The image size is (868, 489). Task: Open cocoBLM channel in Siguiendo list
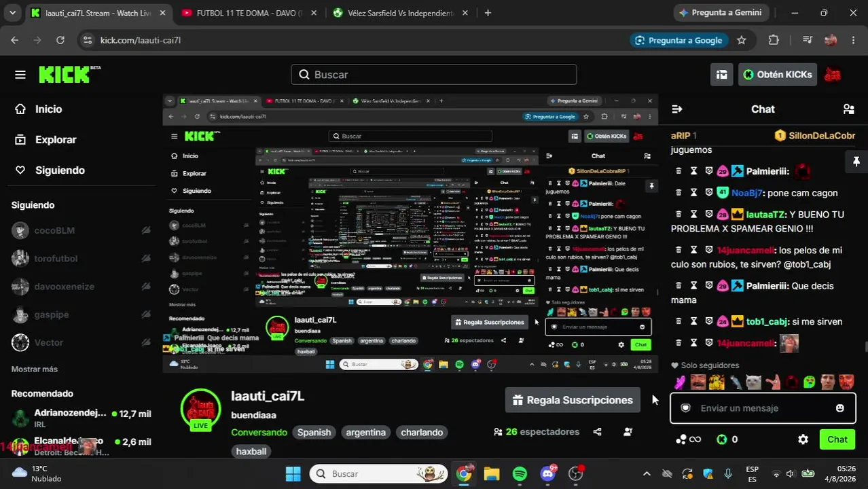(x=82, y=230)
